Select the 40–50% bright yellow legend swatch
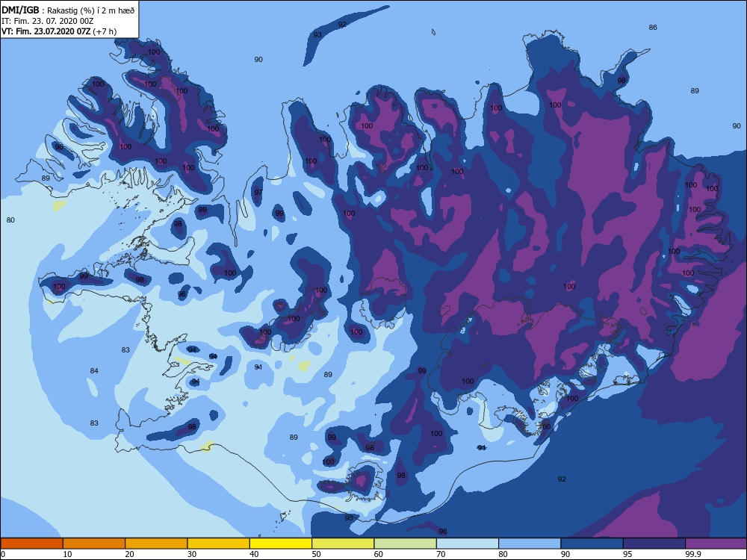This screenshot has height=560, width=747. 281,544
